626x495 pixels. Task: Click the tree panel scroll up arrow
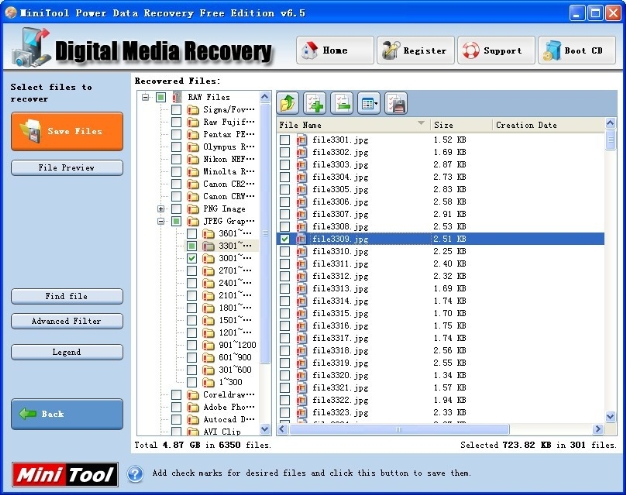[265, 97]
